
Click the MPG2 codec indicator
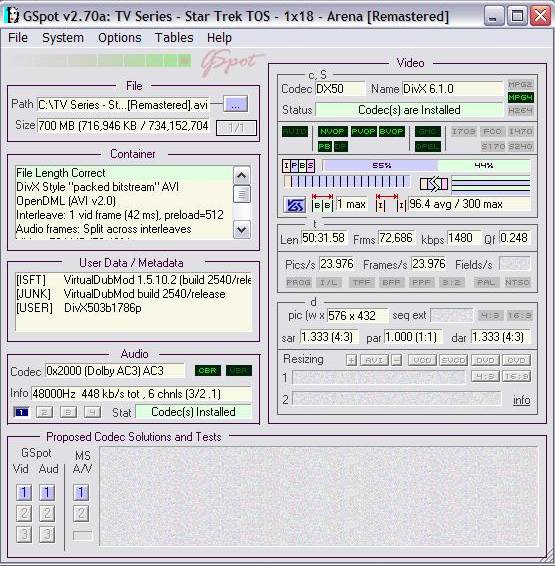[520, 85]
